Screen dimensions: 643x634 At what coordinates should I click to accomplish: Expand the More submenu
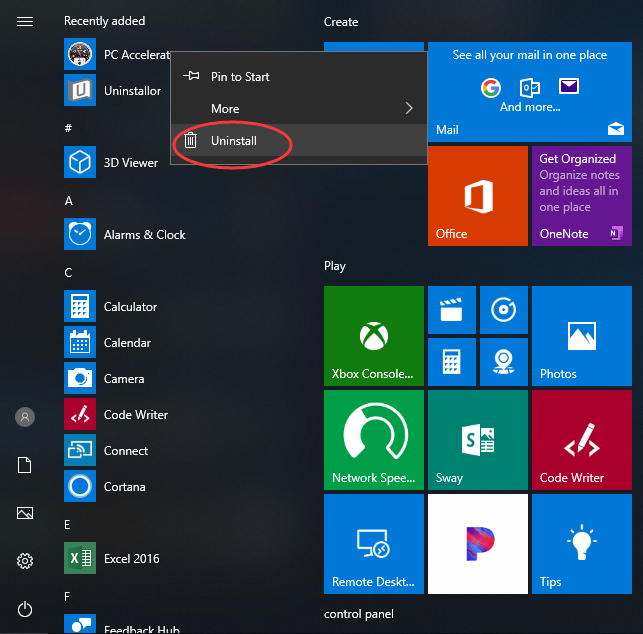299,109
